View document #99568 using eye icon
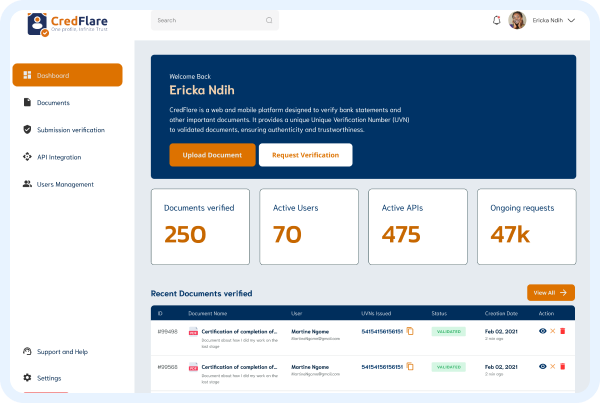 pyautogui.click(x=542, y=367)
